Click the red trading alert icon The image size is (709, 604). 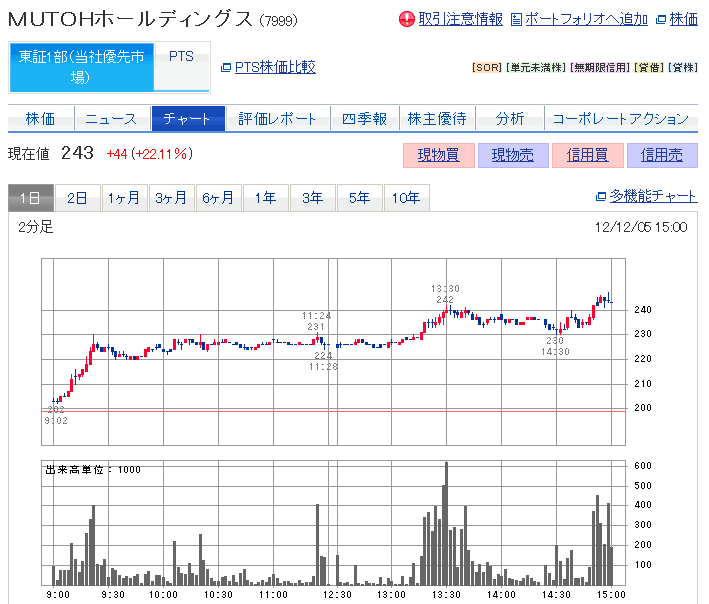point(406,19)
